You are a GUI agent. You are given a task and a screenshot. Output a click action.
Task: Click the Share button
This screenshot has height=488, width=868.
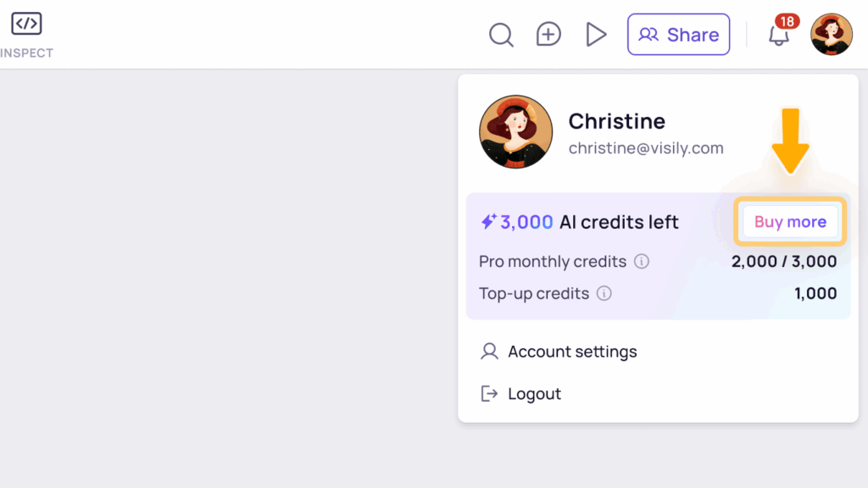(x=678, y=35)
